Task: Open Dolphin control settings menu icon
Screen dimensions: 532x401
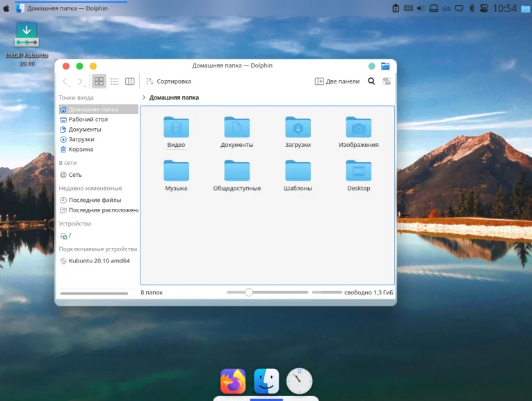Action: (x=386, y=81)
